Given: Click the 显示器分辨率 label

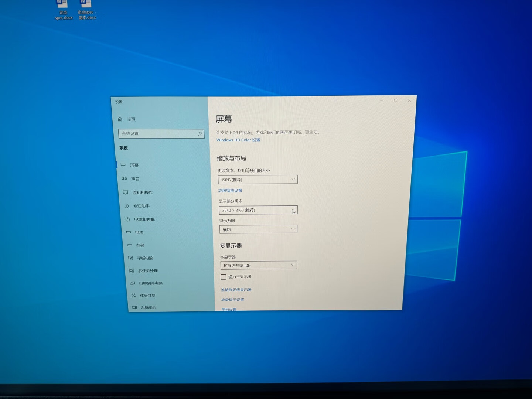Looking at the screenshot, I should (x=231, y=201).
